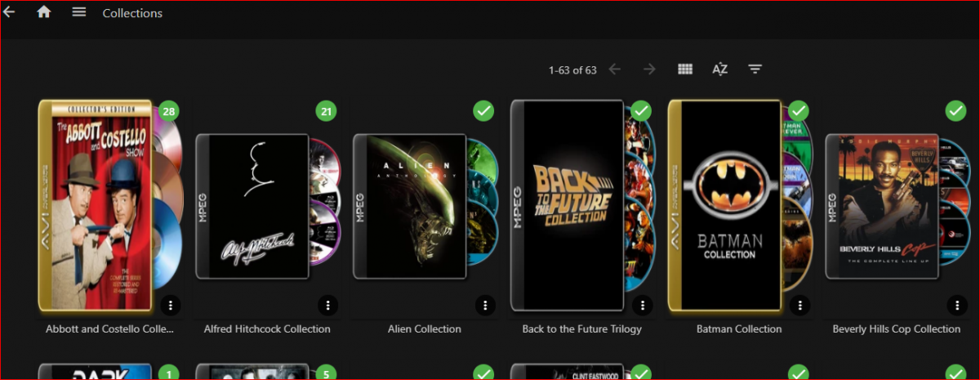Open the Alien Collection title link
The width and height of the screenshot is (980, 380).
point(425,329)
